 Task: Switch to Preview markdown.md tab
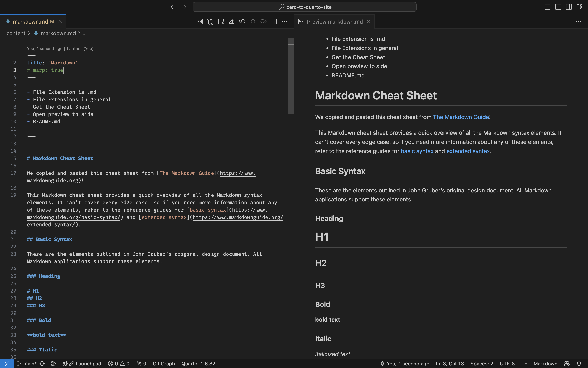point(335,22)
